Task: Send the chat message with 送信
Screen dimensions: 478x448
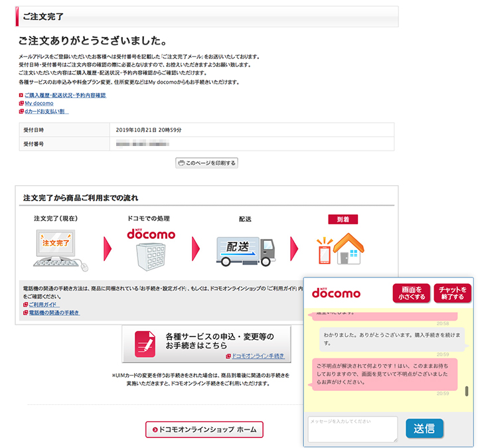Action: point(424,429)
